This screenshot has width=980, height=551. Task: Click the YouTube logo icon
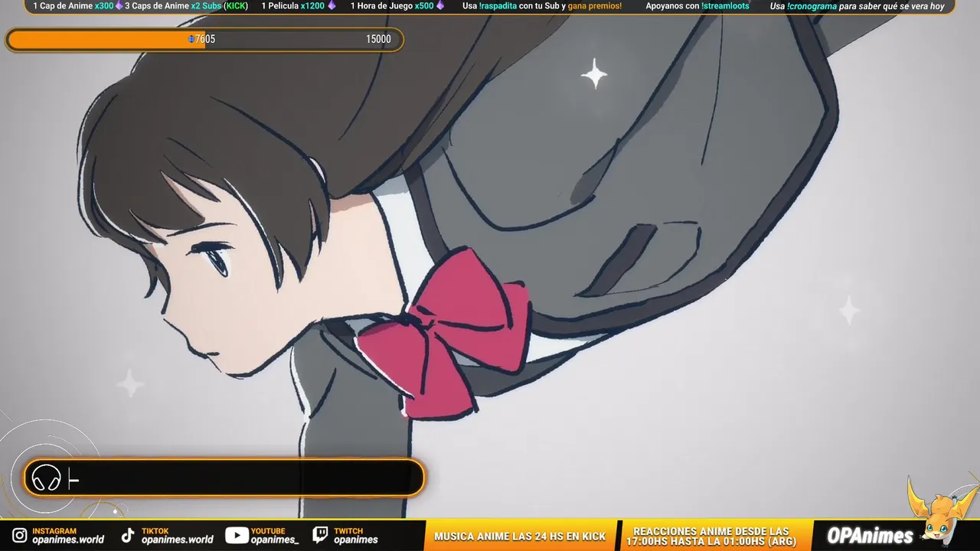coord(237,536)
